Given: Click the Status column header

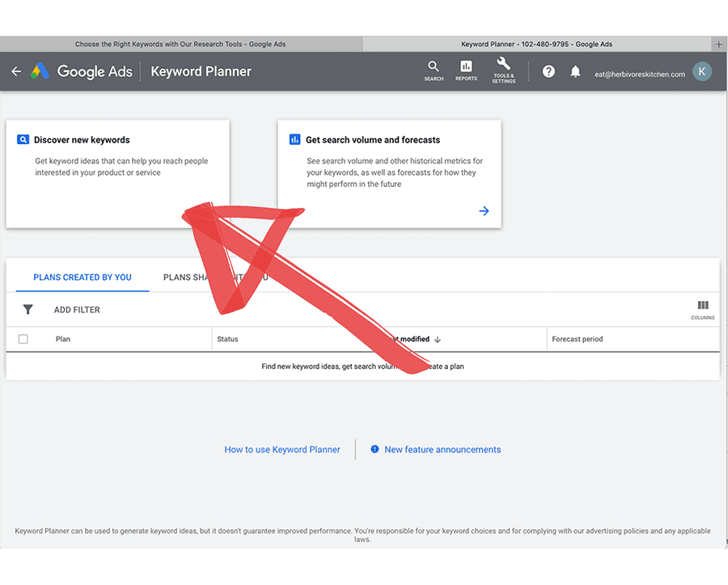Looking at the screenshot, I should (227, 339).
